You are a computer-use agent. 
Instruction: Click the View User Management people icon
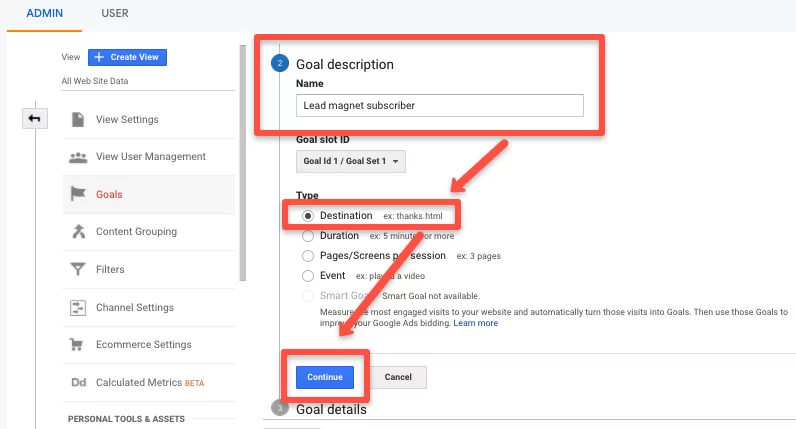78,157
